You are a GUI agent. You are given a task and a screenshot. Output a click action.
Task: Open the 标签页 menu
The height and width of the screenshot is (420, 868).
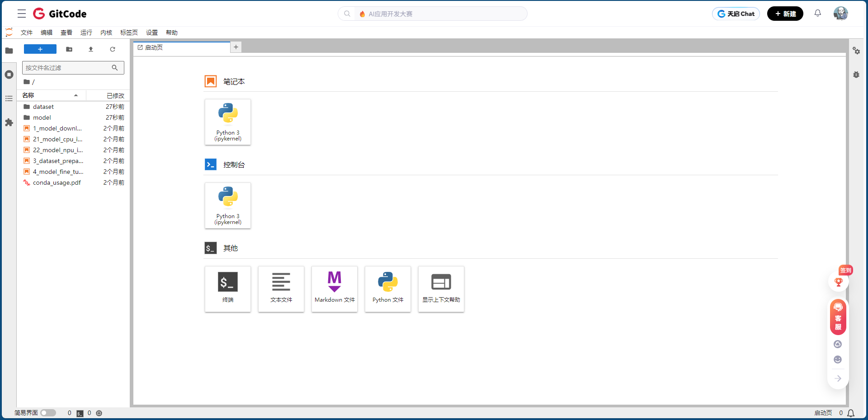point(129,33)
